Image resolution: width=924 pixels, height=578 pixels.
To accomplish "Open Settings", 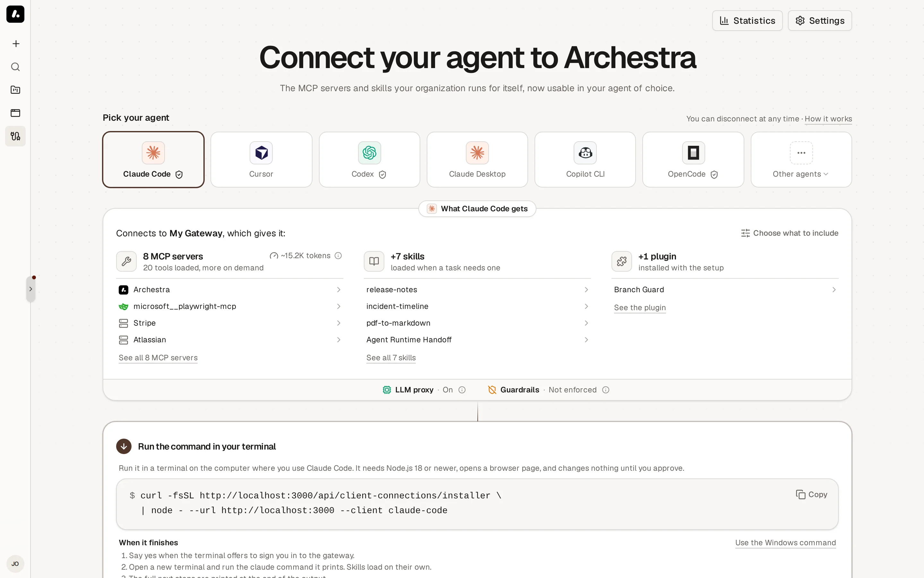I will (x=820, y=21).
